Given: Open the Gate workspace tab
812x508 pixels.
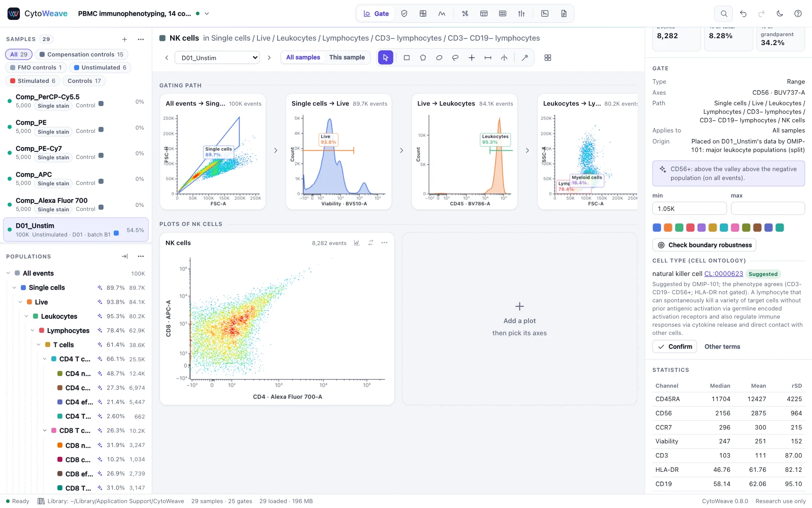Looking at the screenshot, I should [x=376, y=13].
